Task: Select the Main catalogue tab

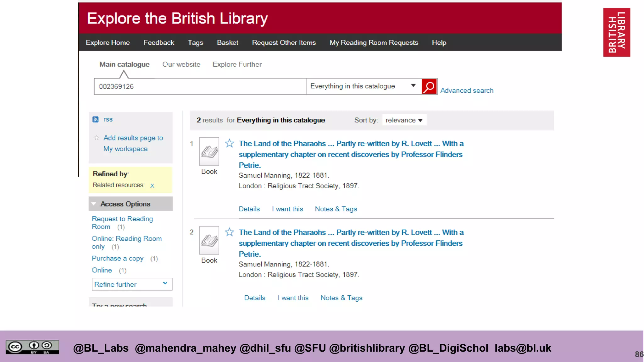Action: [125, 64]
